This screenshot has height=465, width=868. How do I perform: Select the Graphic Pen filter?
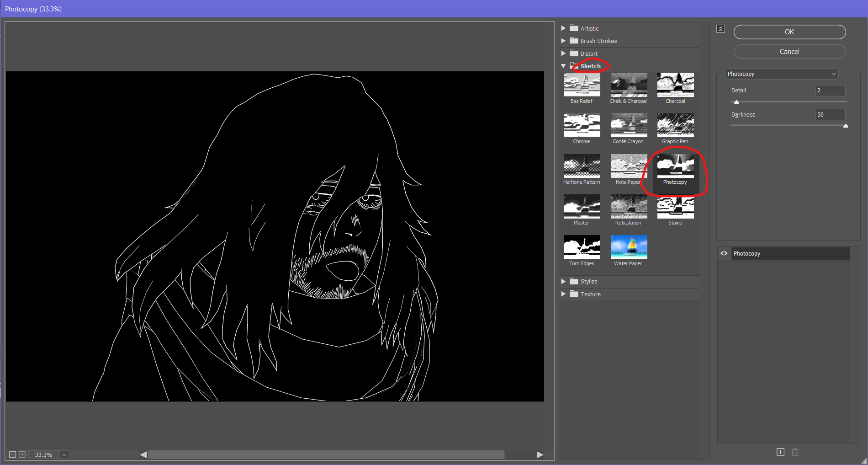[x=675, y=125]
